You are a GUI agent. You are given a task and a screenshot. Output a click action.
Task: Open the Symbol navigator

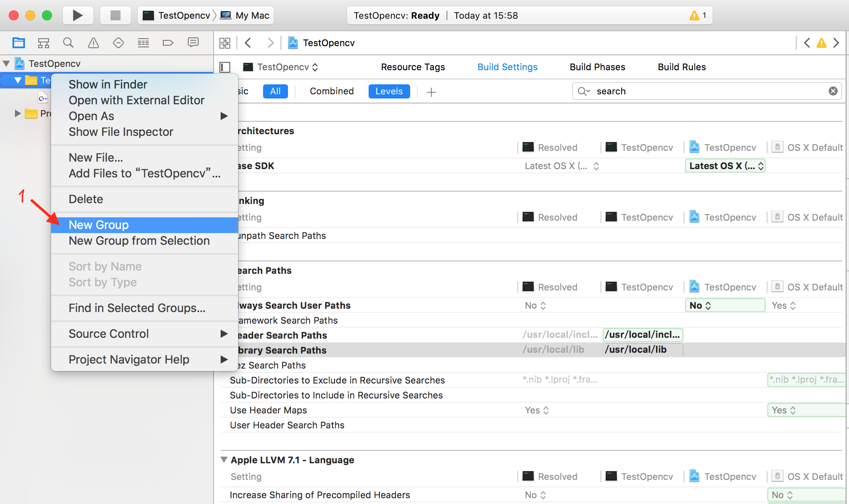tap(44, 43)
